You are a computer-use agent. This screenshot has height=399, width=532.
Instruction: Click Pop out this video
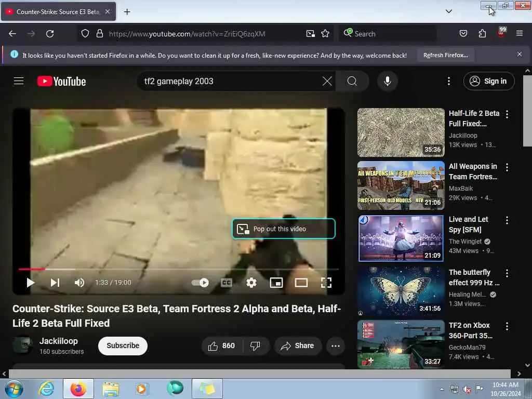pos(284,229)
